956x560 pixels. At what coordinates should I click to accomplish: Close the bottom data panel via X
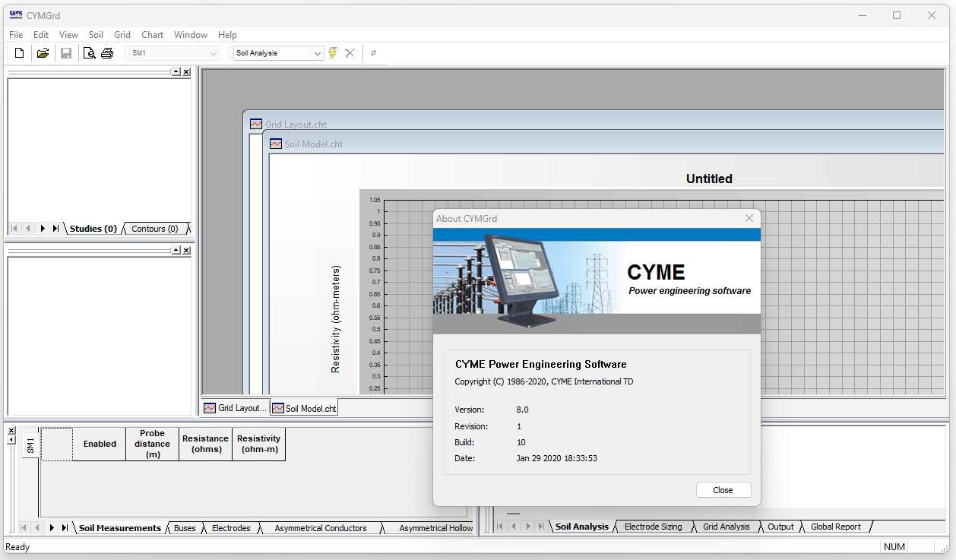pyautogui.click(x=11, y=430)
